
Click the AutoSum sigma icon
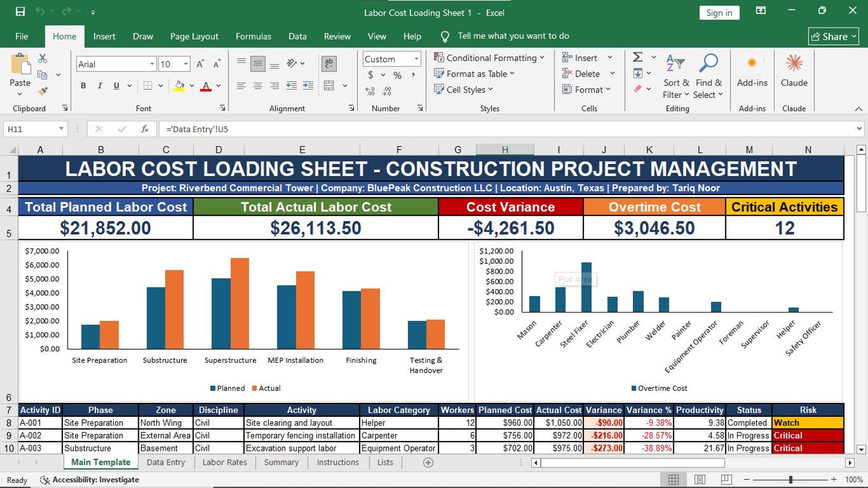(x=637, y=57)
